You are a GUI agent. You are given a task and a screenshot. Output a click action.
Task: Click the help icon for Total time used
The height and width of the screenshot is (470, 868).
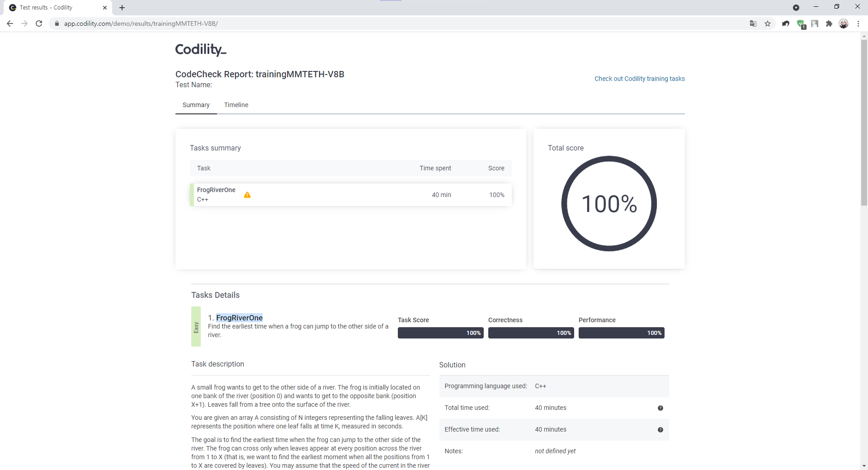pos(660,408)
